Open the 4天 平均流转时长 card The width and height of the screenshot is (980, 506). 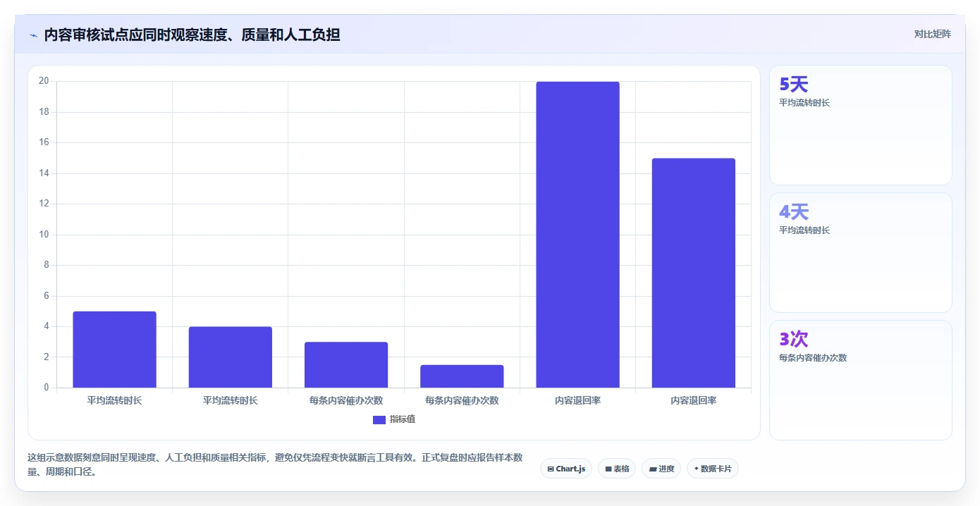(861, 253)
